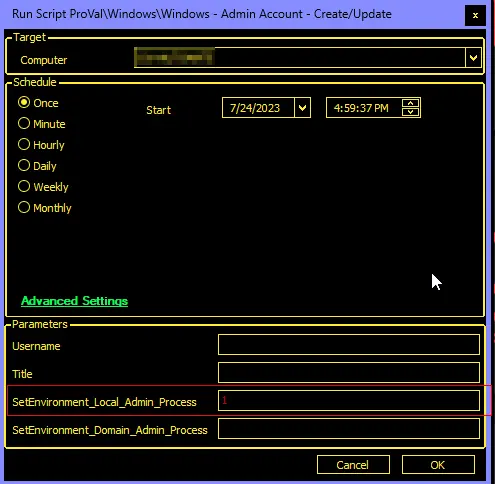Screen dimensions: 495x484
Task: Close the Run Script window
Action: click(x=475, y=15)
